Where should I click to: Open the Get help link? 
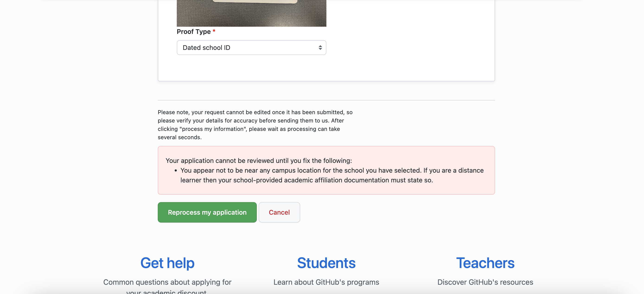click(167, 263)
